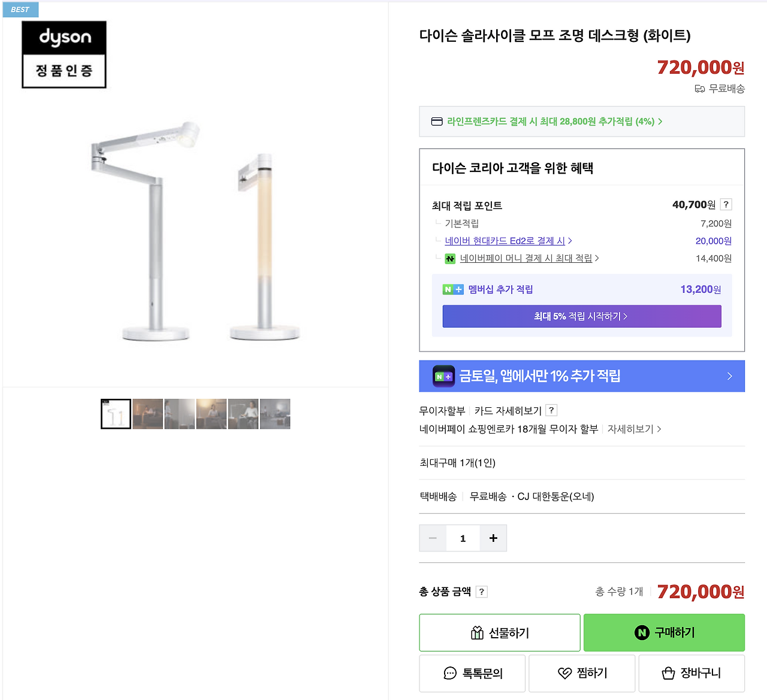Click the card details help icon
Viewport: 767px width, 700px height.
click(x=551, y=410)
